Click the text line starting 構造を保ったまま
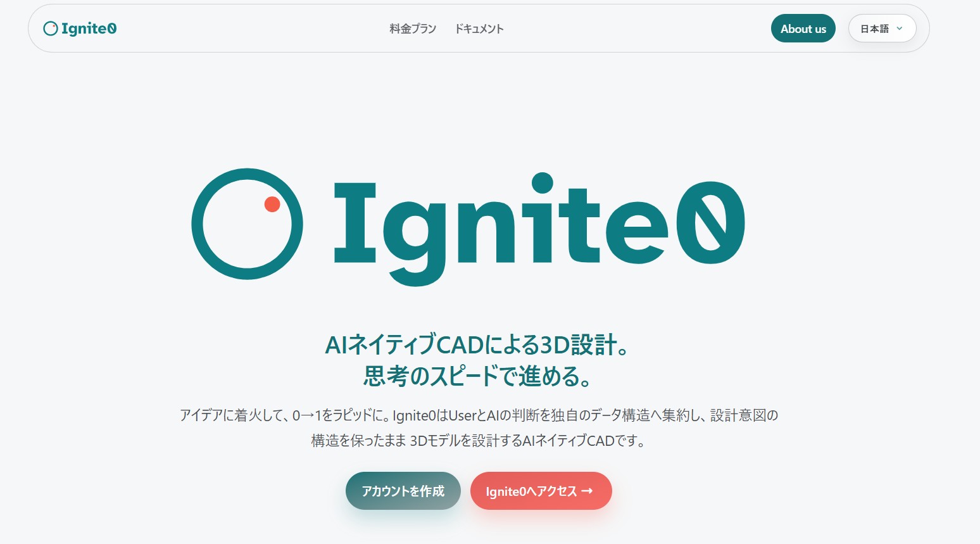This screenshot has height=544, width=980. coord(479,441)
